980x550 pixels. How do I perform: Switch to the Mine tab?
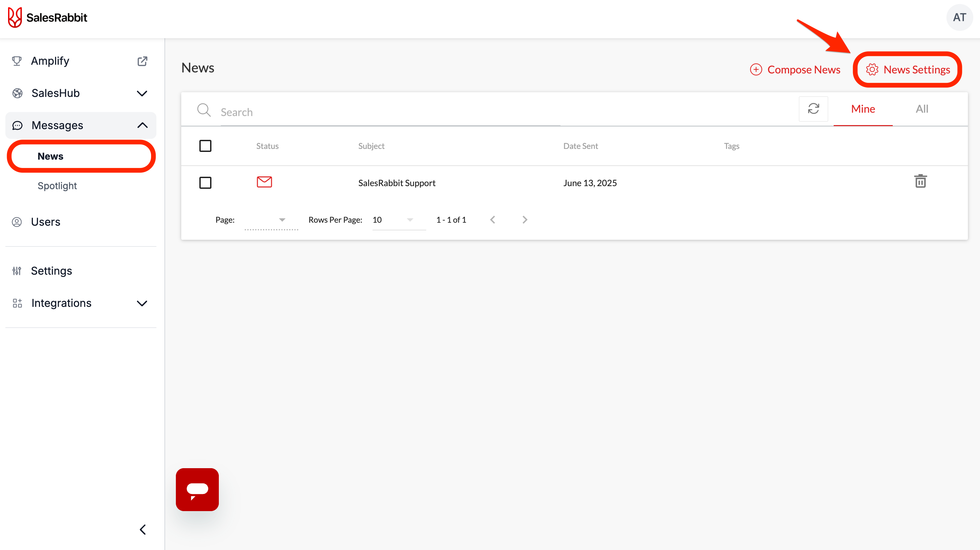[x=863, y=109]
